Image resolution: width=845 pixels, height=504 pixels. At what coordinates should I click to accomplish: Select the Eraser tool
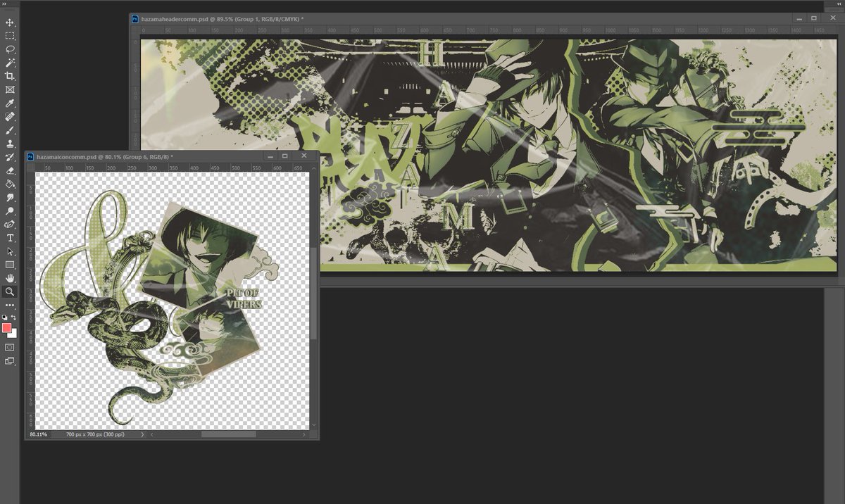10,170
